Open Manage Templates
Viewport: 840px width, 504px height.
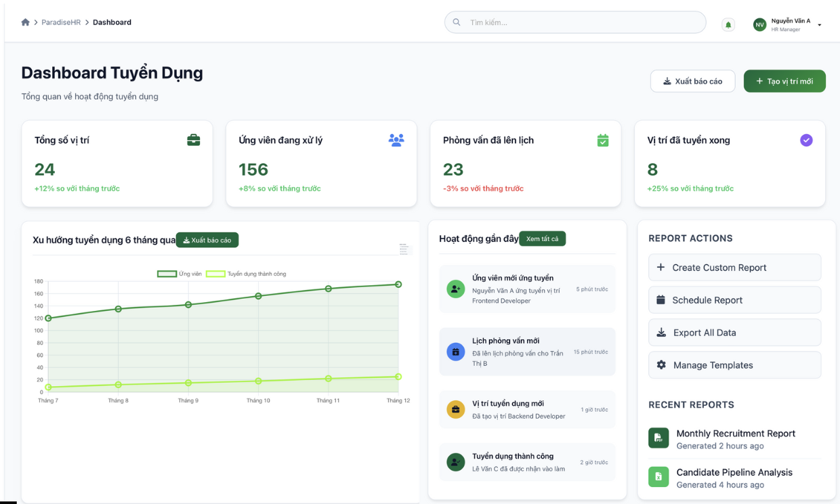coord(734,365)
